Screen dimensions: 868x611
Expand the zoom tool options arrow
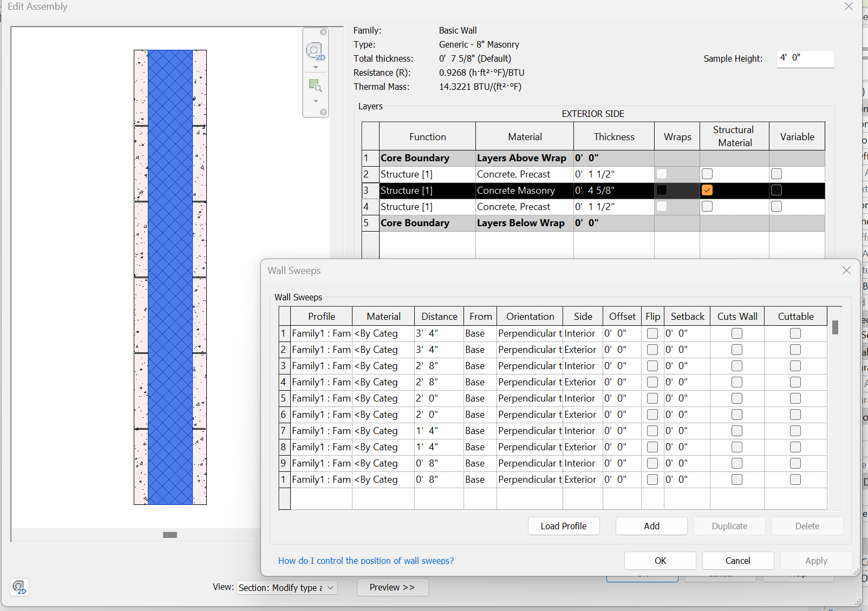pos(316,101)
